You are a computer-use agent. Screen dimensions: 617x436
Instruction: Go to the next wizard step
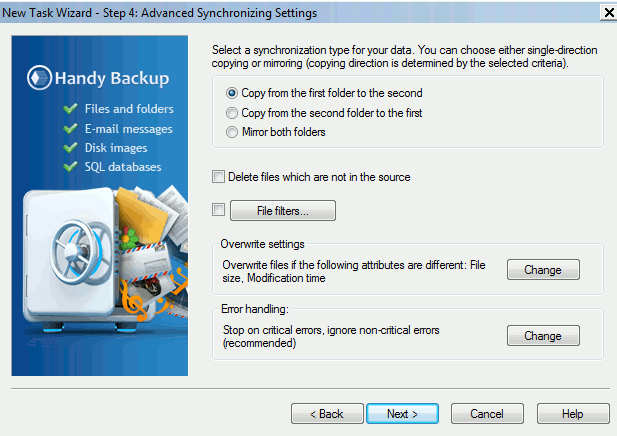pyautogui.click(x=403, y=414)
